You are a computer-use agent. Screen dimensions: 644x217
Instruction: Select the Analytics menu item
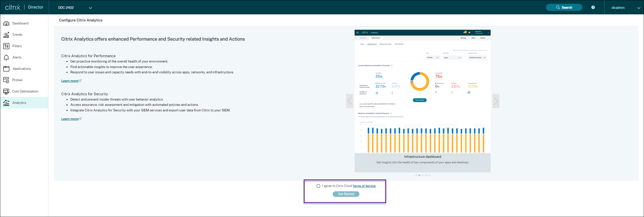(x=19, y=103)
